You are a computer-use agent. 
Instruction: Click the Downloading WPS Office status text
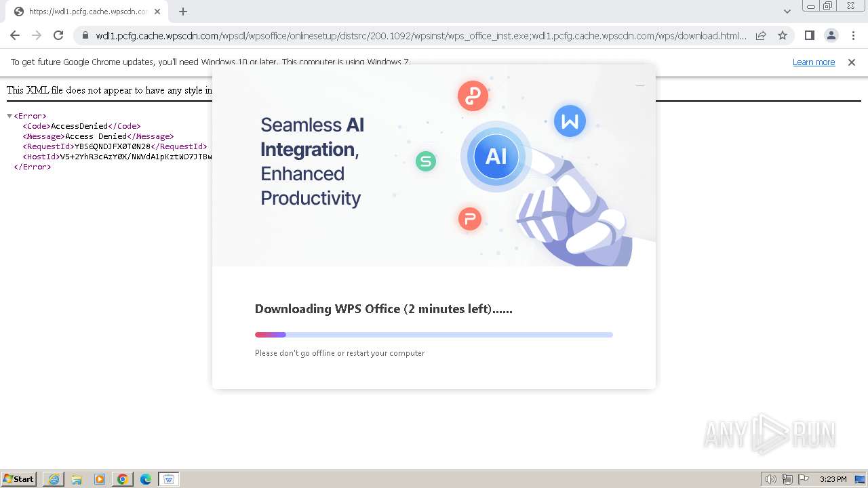[x=384, y=309]
